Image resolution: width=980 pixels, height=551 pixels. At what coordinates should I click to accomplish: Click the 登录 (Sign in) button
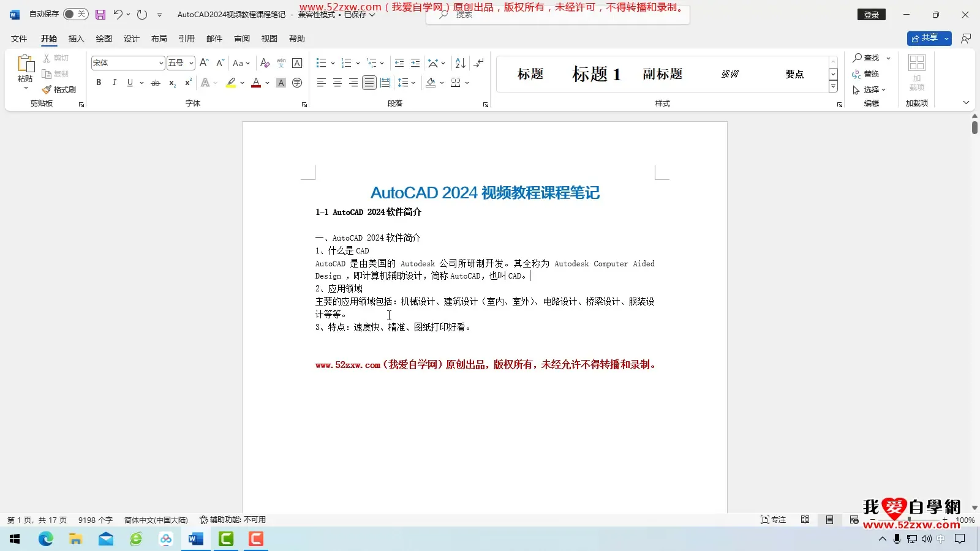point(872,14)
